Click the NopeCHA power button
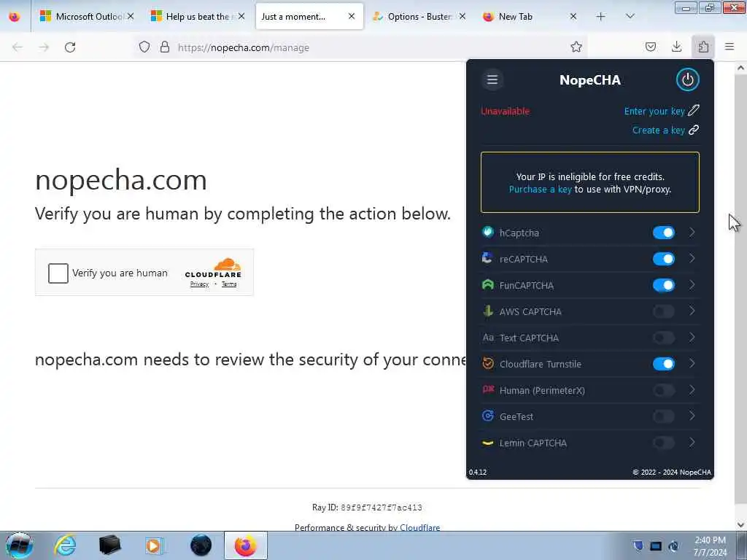Screen dimensions: 747x560 687,79
